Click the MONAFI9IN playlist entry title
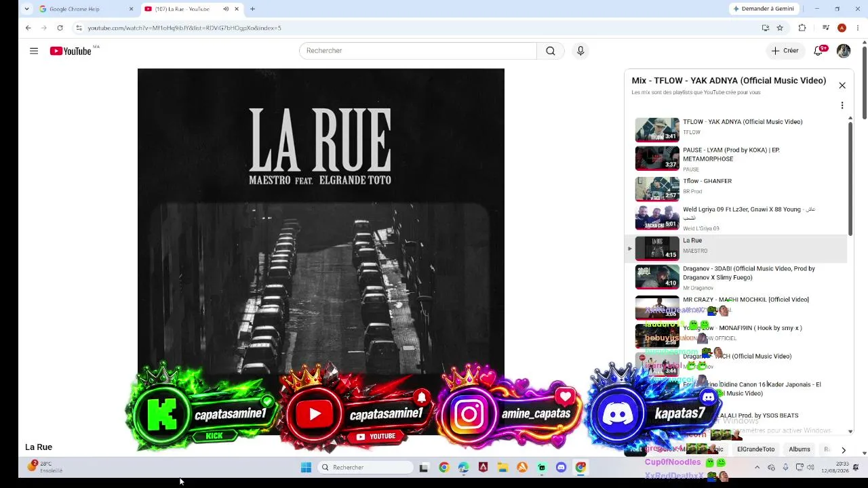Screen dimensions: 868x488 [x=743, y=328]
